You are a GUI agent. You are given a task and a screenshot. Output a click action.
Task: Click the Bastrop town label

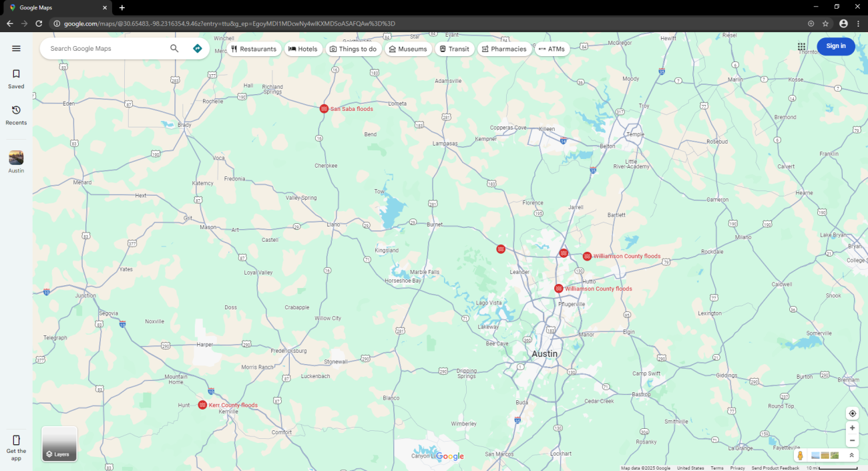tap(641, 394)
